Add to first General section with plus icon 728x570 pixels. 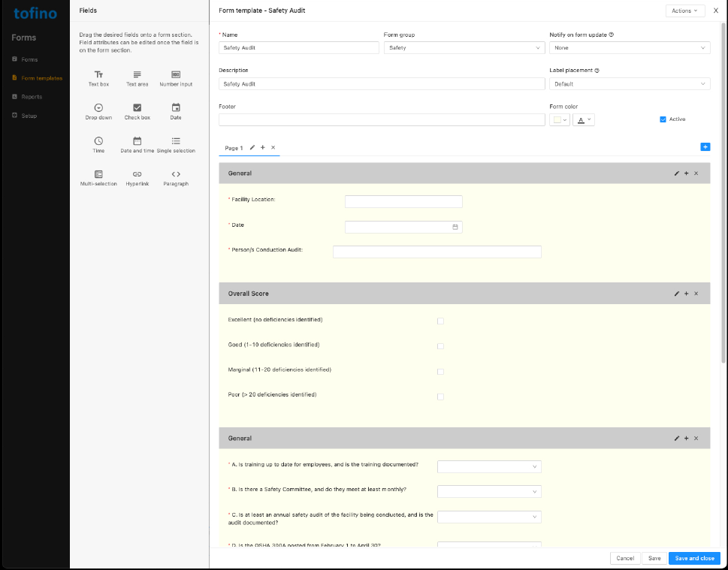(686, 173)
